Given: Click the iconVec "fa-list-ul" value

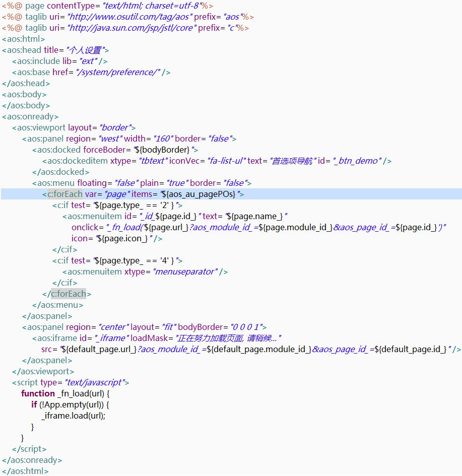Looking at the screenshot, I should click(x=227, y=161).
